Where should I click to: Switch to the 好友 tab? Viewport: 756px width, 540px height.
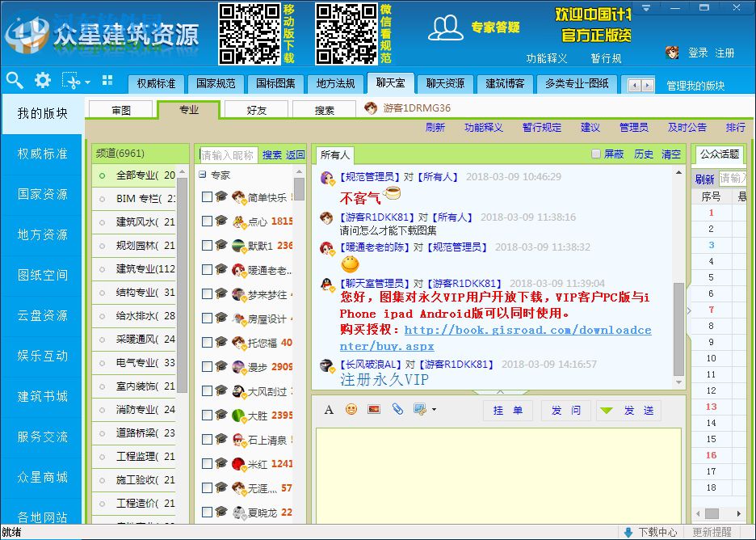tap(255, 110)
